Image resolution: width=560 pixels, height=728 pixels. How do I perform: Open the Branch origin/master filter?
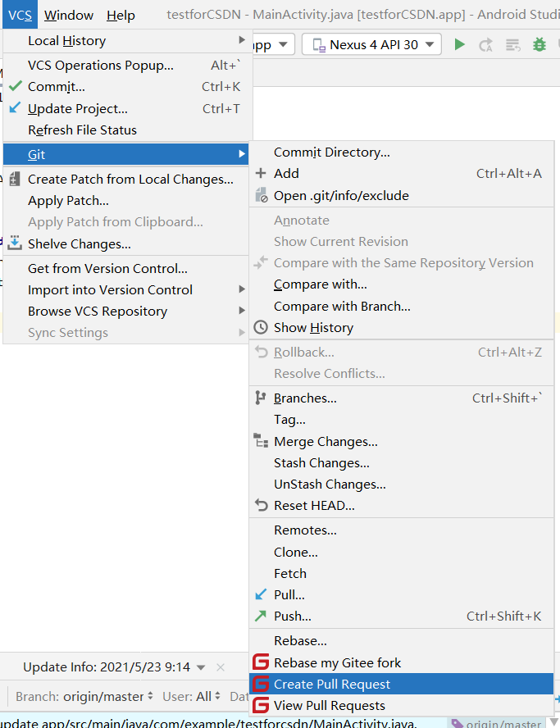point(84,696)
